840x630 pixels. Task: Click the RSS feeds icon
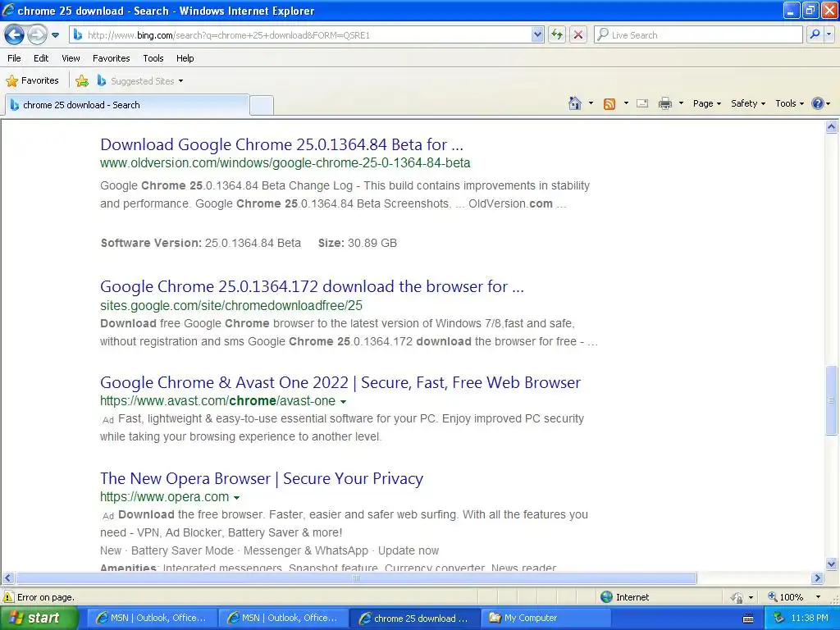pos(609,103)
